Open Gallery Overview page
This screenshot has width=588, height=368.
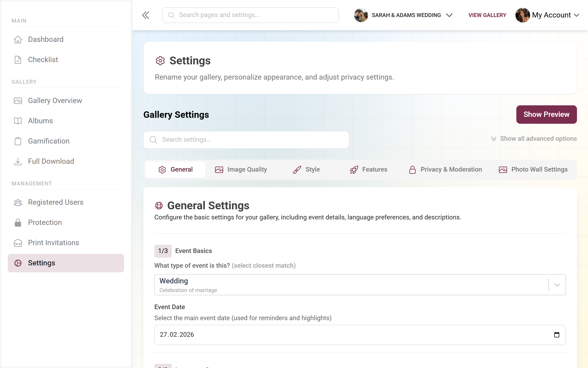[66, 101]
